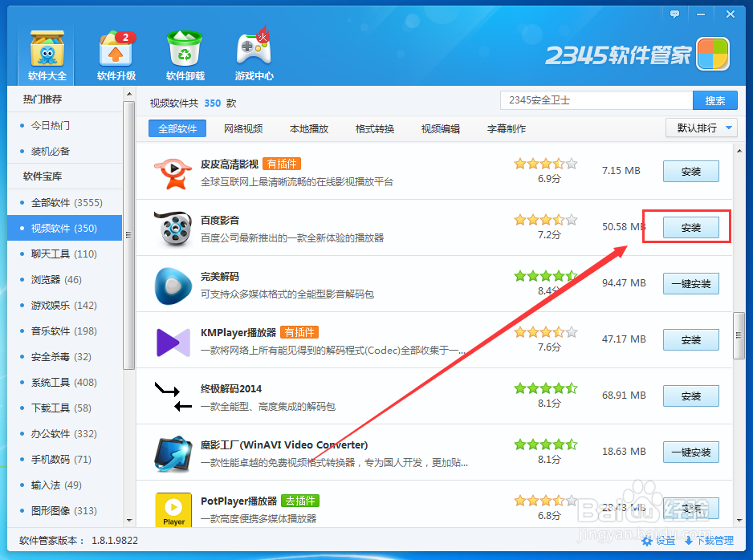Select 游戏娱乐 (142) category
This screenshot has width=753, height=560.
pyautogui.click(x=64, y=305)
